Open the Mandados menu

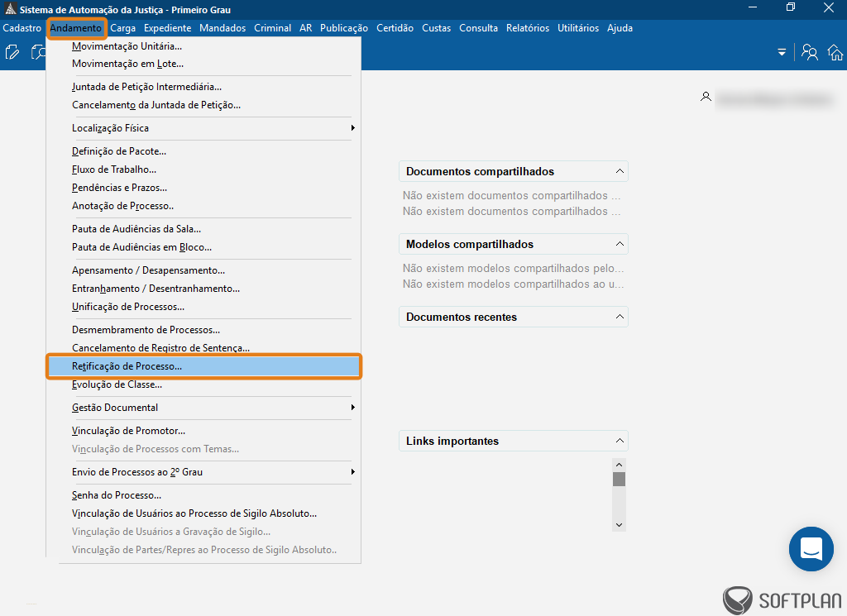coord(223,28)
